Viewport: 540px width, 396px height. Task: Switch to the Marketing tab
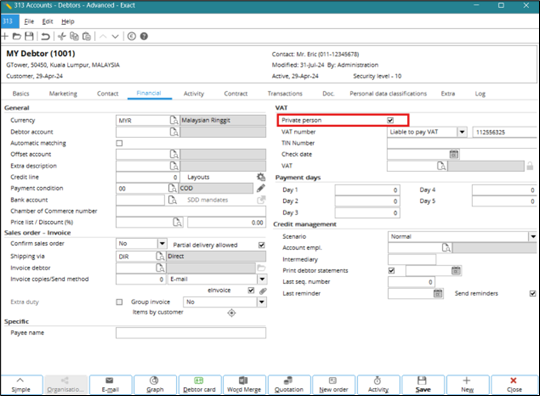63,94
